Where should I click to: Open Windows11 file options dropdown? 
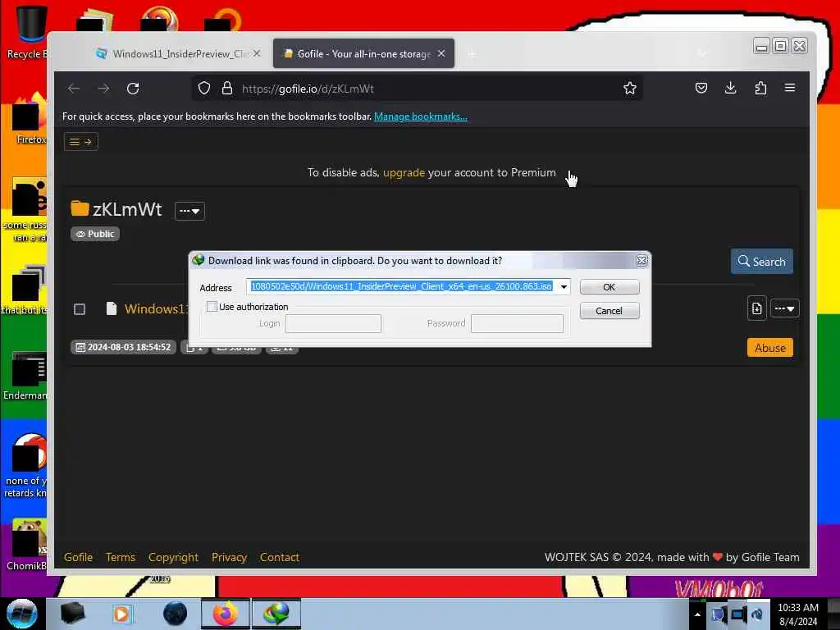(x=785, y=308)
